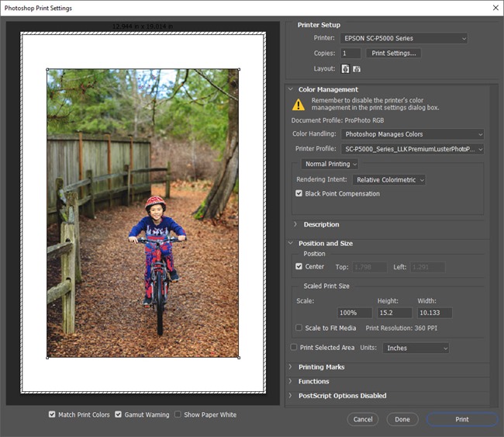Check Print Selected Area option

coord(293,347)
